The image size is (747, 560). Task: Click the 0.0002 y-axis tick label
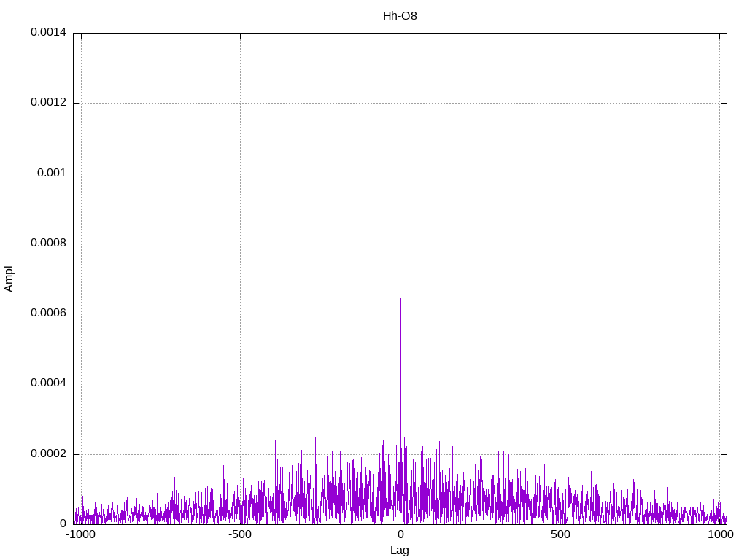(x=48, y=454)
